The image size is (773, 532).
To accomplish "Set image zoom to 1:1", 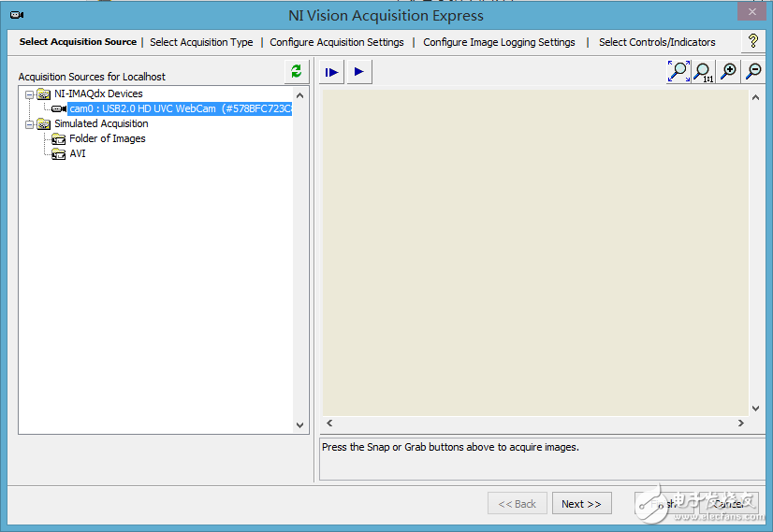I will (x=704, y=72).
